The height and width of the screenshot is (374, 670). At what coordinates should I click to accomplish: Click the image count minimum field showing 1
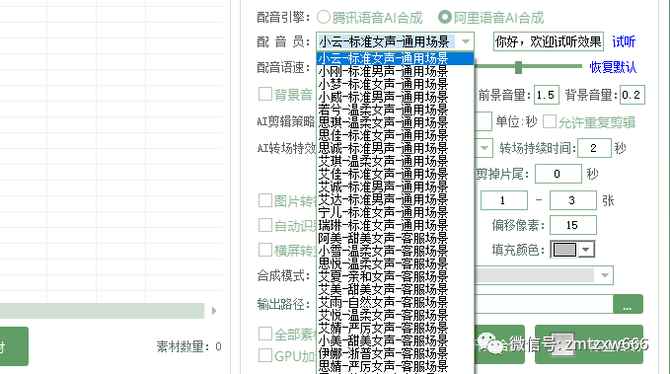[504, 200]
